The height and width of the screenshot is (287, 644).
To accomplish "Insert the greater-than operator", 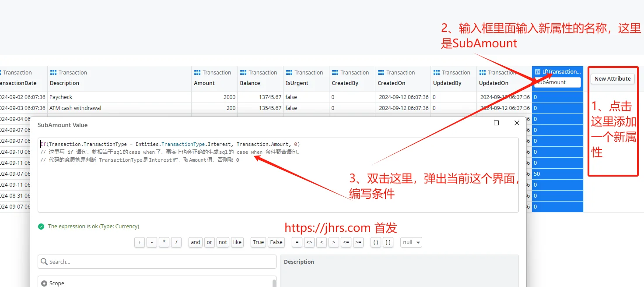I will pyautogui.click(x=334, y=242).
